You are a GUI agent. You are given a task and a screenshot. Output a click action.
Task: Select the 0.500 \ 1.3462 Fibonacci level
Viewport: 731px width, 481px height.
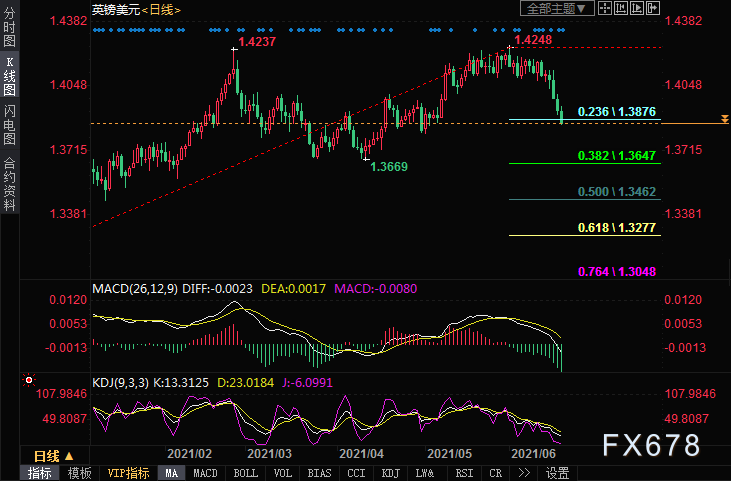point(617,192)
